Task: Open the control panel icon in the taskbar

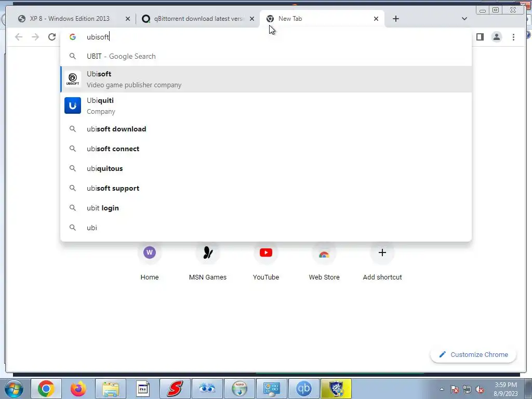Action: [x=272, y=389]
